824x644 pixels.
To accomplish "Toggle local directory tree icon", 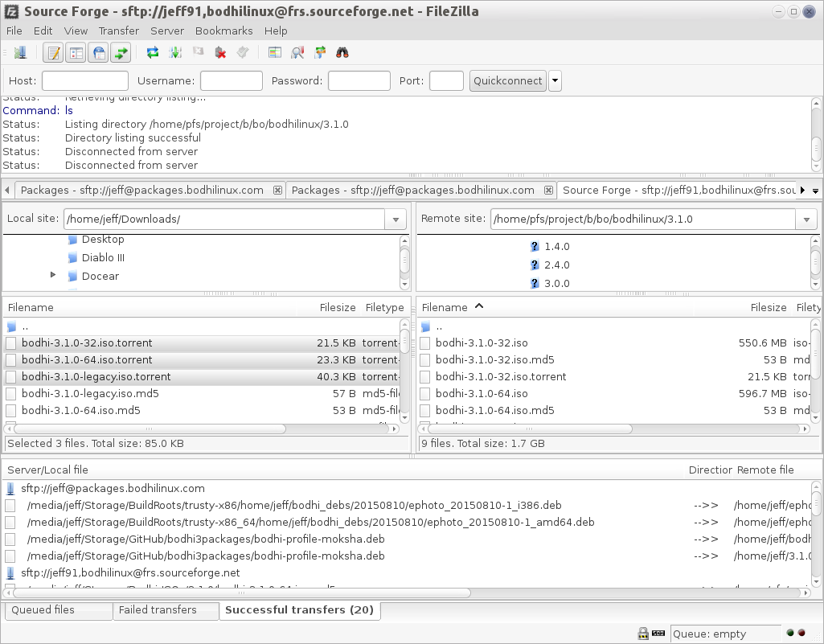I will [x=76, y=52].
